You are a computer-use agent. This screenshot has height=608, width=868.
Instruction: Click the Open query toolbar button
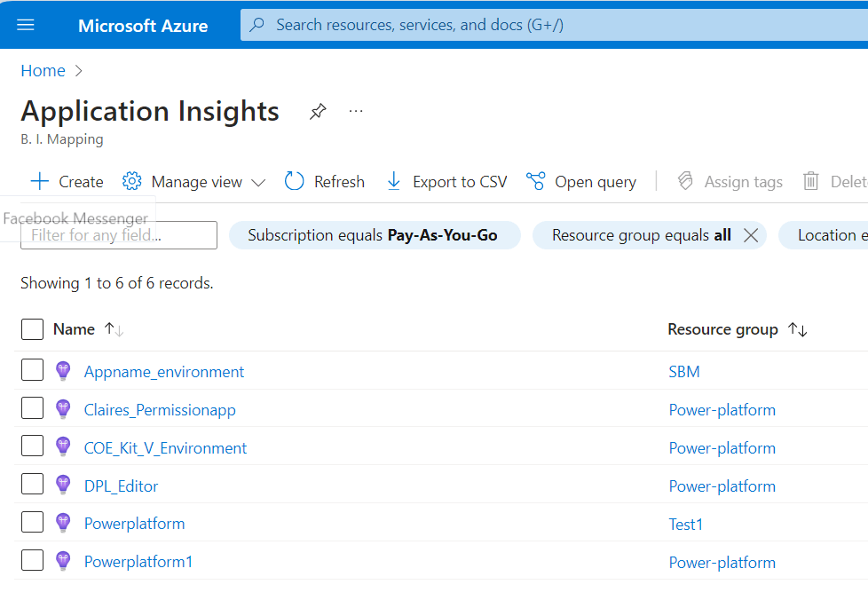pyautogui.click(x=581, y=182)
